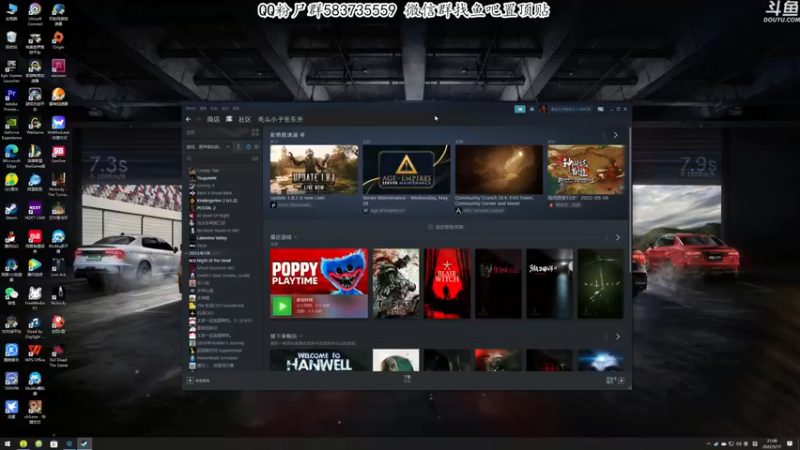Select PowerWash Simulator in the game list
The height and width of the screenshot is (450, 800).
point(217,358)
